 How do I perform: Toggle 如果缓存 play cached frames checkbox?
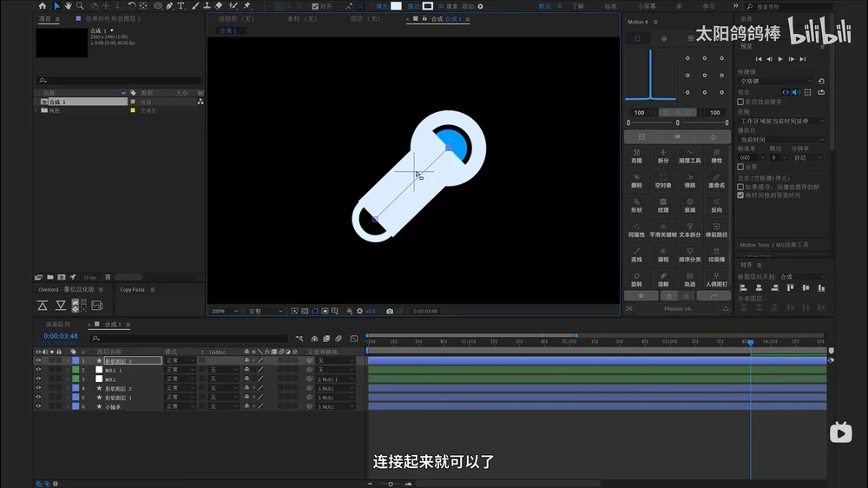pyautogui.click(x=740, y=188)
